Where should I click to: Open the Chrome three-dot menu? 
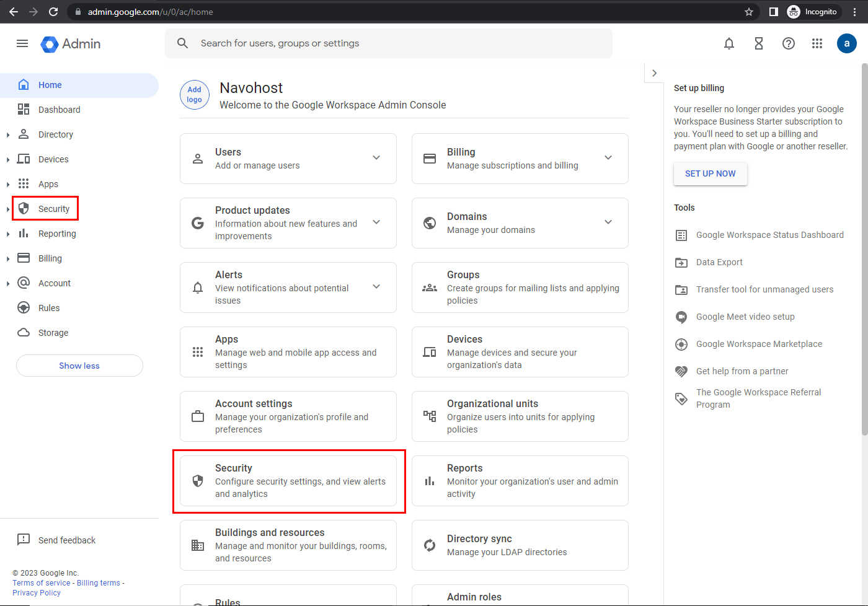click(x=855, y=12)
